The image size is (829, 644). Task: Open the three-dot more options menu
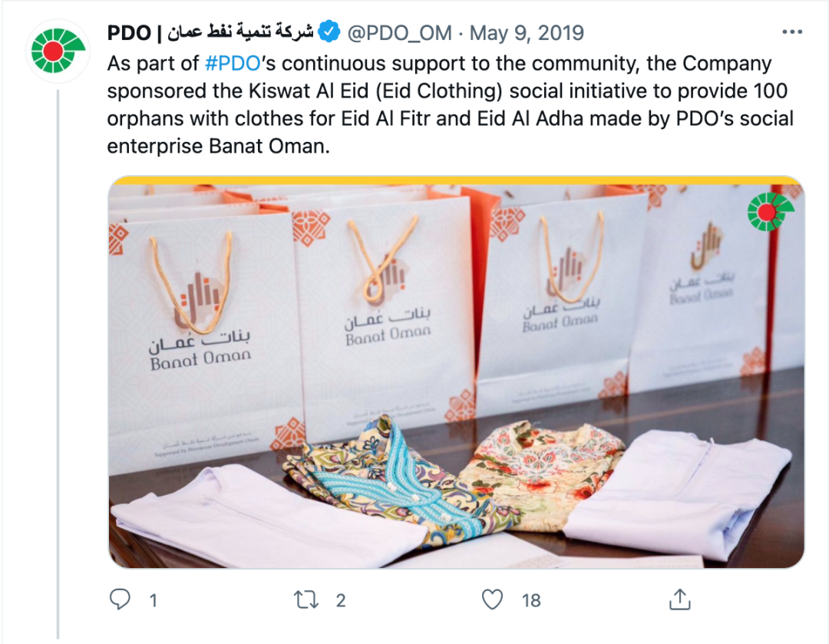pyautogui.click(x=792, y=32)
